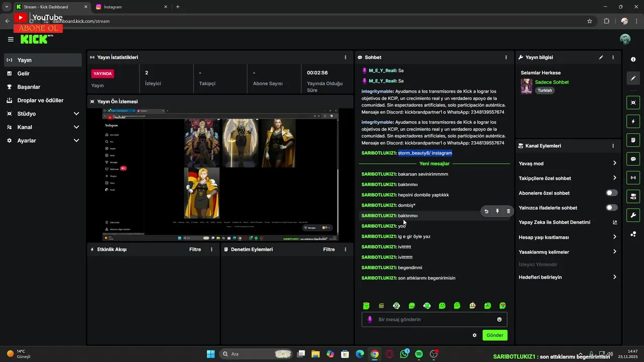Expand Takipçilere özel sohbet options

coord(568,178)
